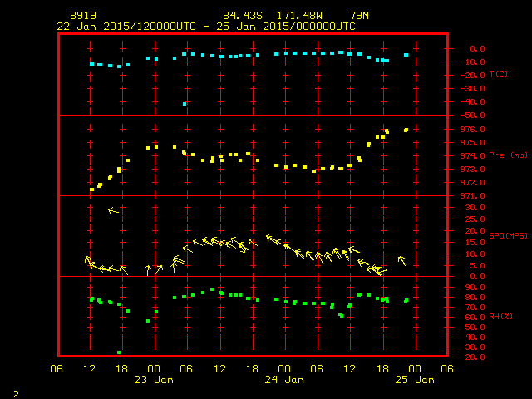Click the RH(%) axis label
This screenshot has height=399, width=532.
(500, 317)
